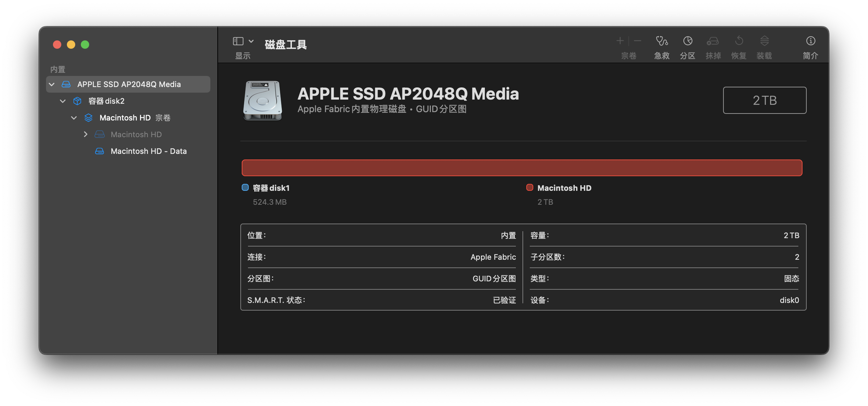Screen dimensions: 868x406
Task: Collapse the Macintosh HD 宗卷 group
Action: tap(74, 118)
